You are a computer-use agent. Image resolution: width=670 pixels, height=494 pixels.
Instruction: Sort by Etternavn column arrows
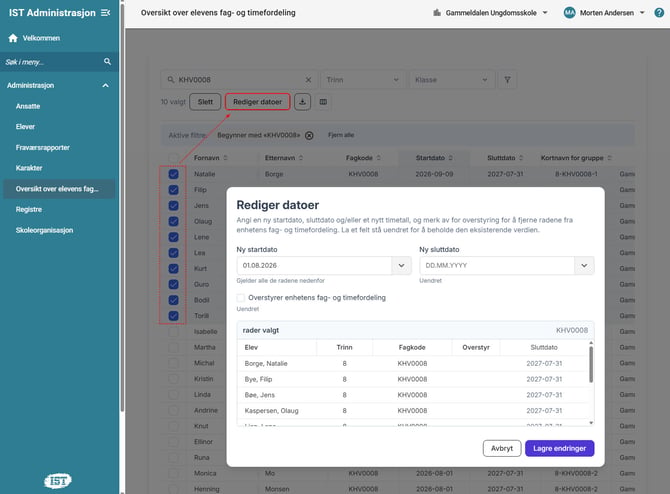(x=301, y=158)
